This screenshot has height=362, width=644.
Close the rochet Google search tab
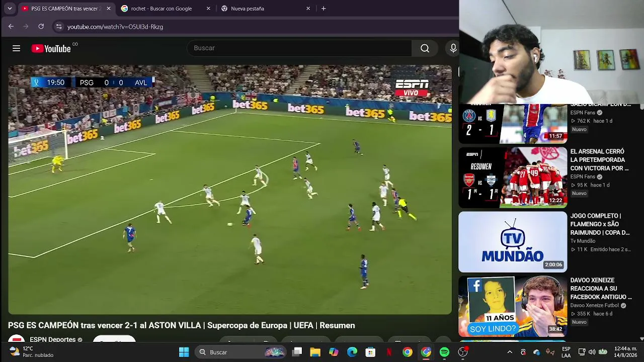(x=208, y=9)
